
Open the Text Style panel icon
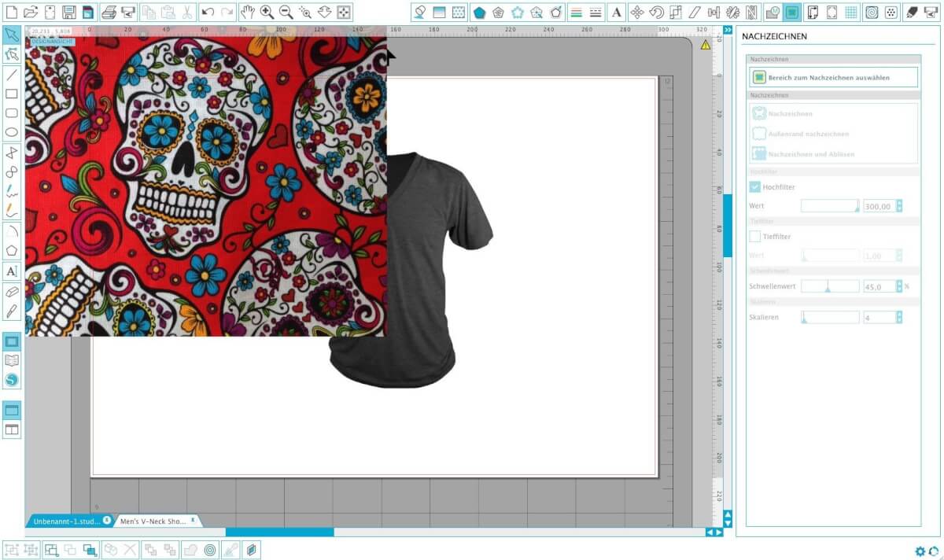(617, 12)
